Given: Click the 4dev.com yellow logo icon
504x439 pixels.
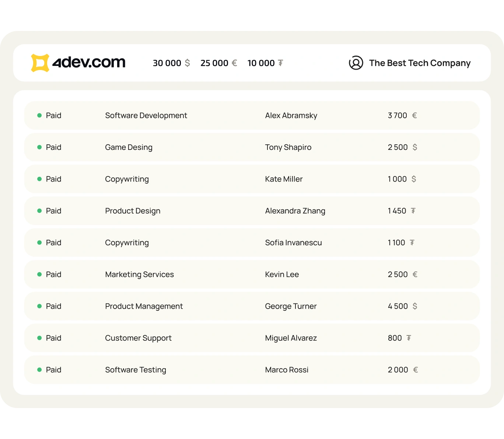Looking at the screenshot, I should point(40,63).
